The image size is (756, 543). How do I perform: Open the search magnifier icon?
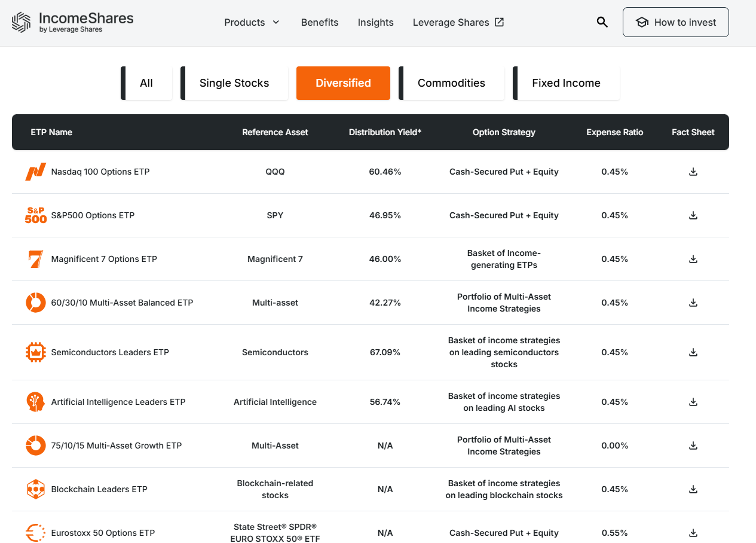point(602,22)
